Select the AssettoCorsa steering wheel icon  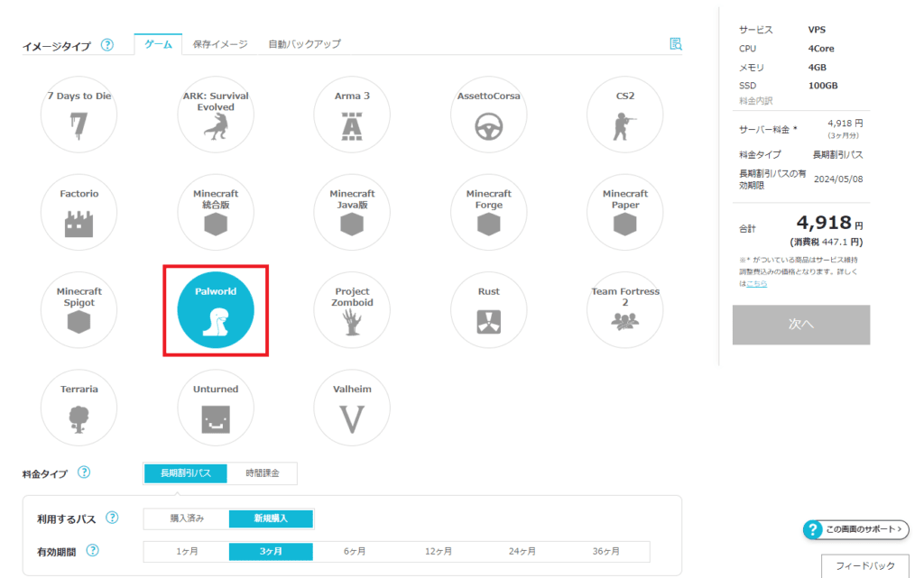[488, 126]
